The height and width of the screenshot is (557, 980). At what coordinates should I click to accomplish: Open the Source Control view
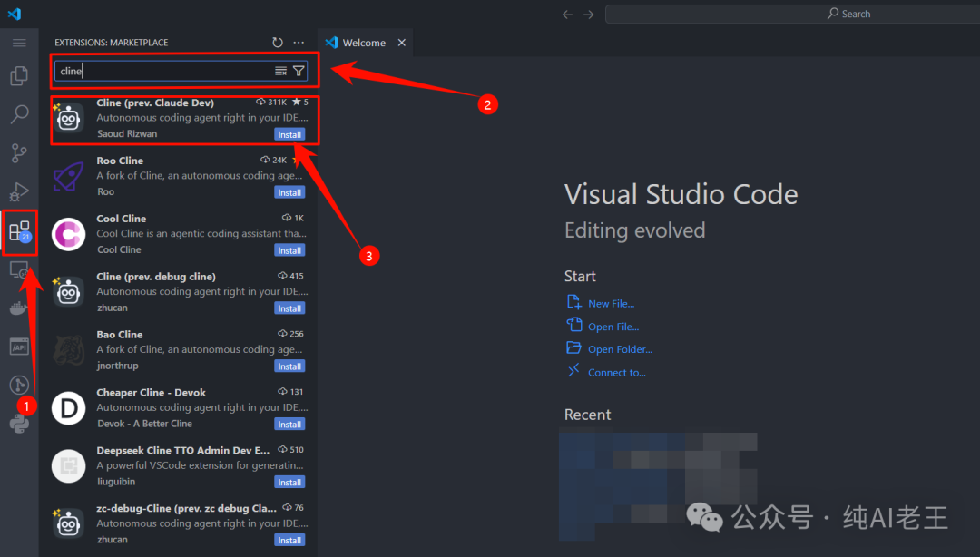tap(19, 152)
